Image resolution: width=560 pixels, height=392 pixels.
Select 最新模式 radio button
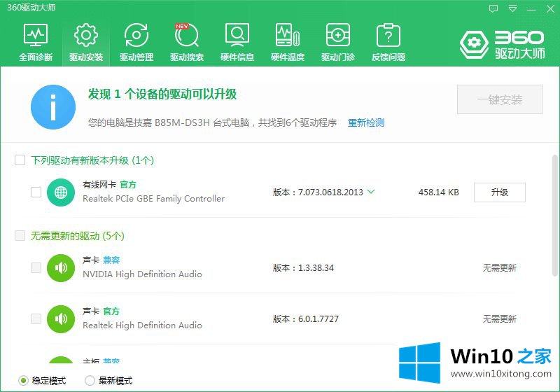point(90,381)
